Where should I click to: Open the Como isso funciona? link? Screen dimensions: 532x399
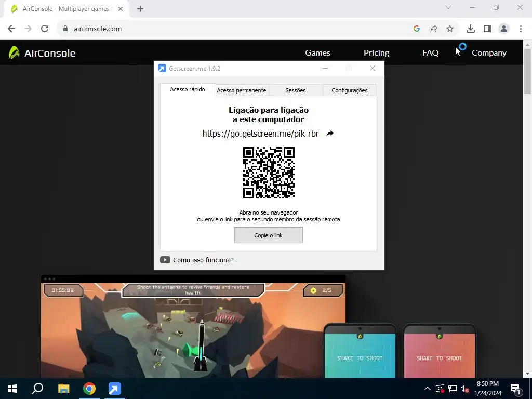(203, 260)
